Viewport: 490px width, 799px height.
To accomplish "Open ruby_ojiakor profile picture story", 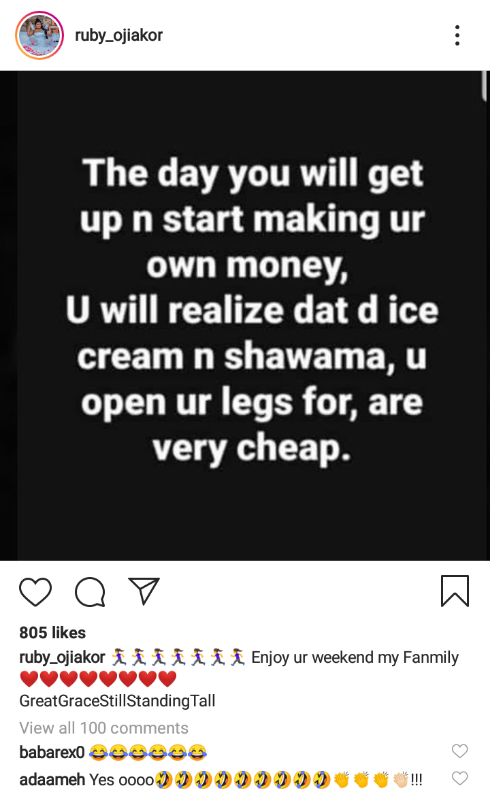I will (x=39, y=35).
